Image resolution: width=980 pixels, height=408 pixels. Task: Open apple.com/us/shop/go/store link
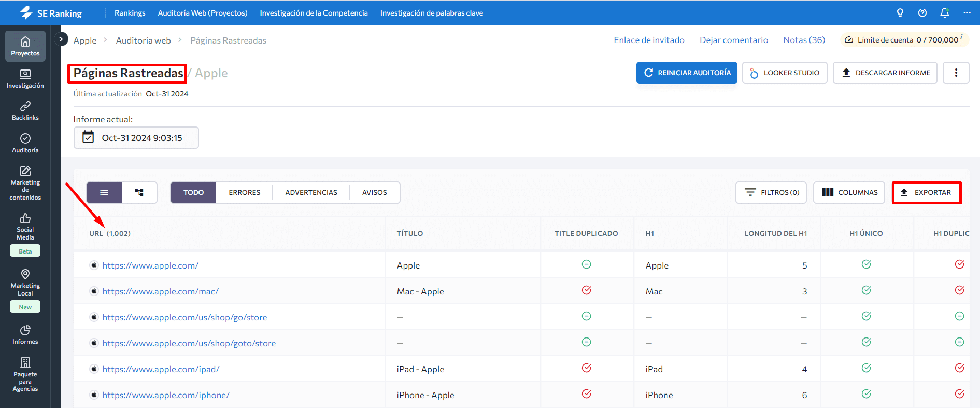185,317
